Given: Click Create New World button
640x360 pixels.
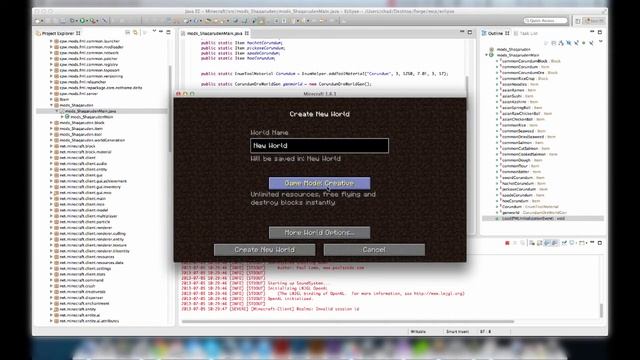Looking at the screenshot, I should [x=264, y=250].
